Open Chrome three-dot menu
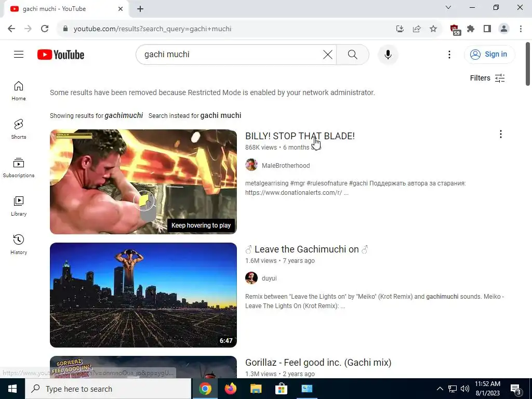 pos(521,29)
